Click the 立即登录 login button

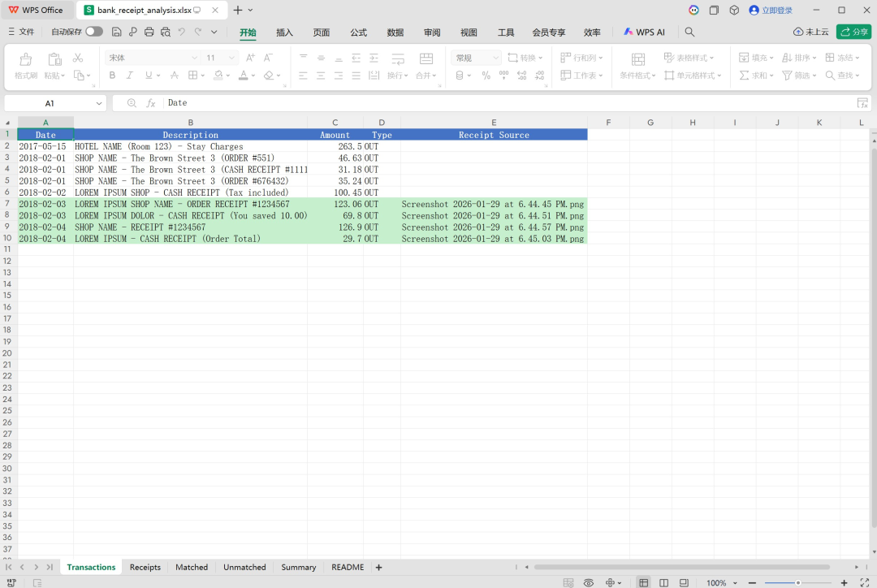(x=771, y=10)
